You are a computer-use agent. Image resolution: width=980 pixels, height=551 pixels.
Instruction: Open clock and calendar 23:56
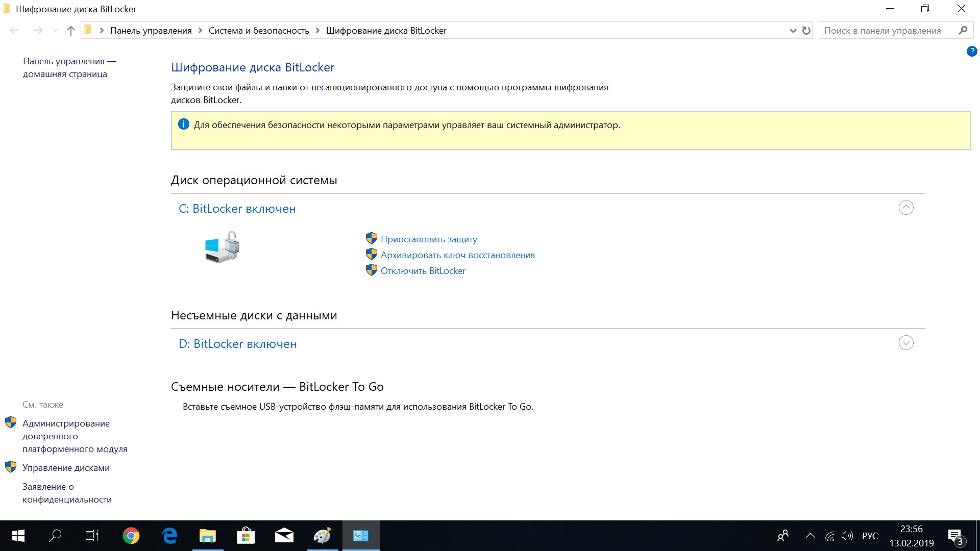(912, 536)
